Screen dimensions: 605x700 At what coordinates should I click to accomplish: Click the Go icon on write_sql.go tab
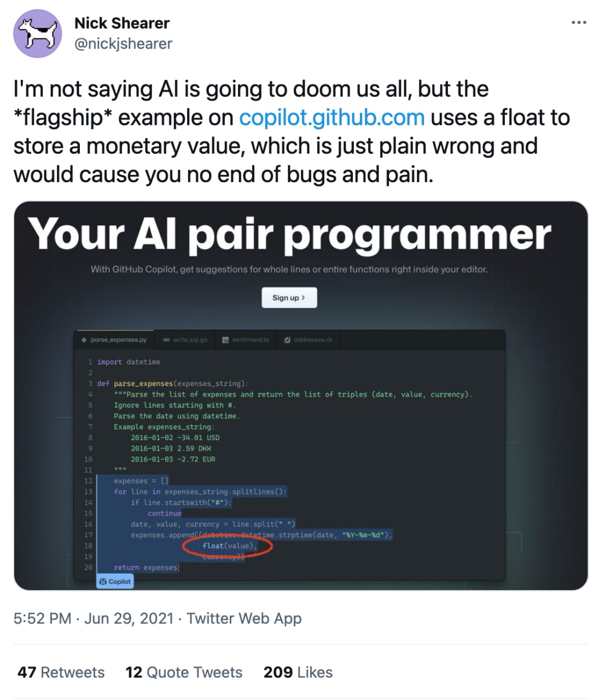(166, 340)
